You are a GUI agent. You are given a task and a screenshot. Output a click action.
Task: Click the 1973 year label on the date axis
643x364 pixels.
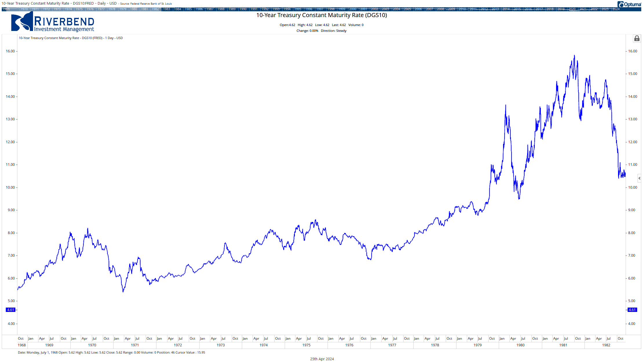pos(220,345)
